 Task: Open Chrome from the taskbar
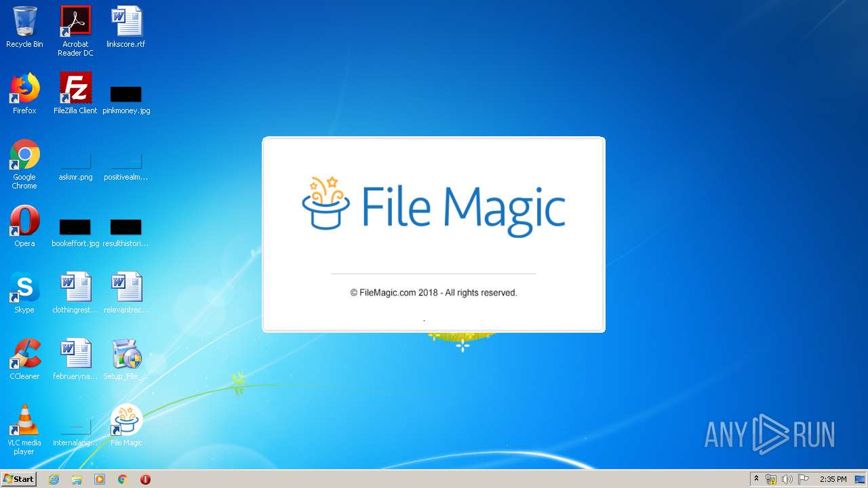pos(123,479)
